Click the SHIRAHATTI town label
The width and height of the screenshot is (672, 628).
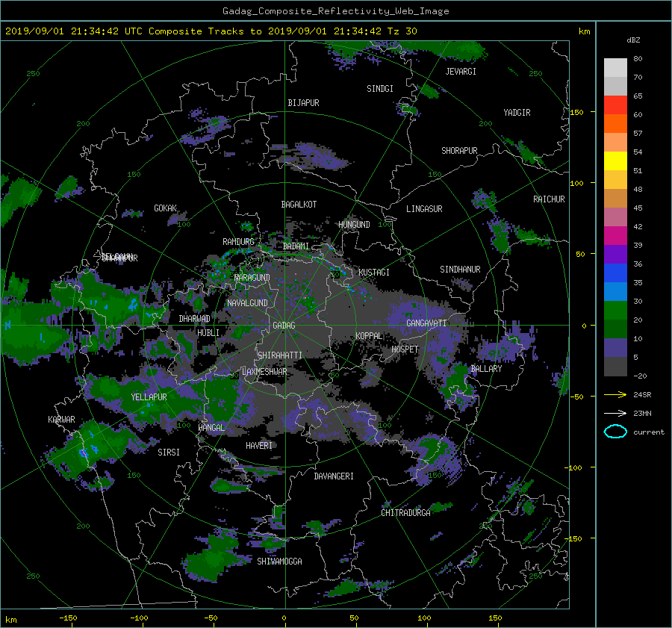(280, 355)
